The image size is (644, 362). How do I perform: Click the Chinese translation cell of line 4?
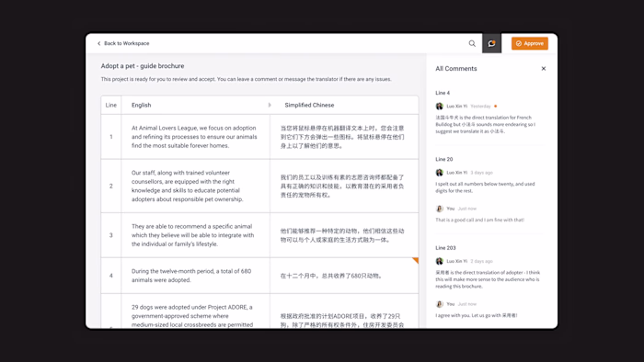pyautogui.click(x=344, y=276)
